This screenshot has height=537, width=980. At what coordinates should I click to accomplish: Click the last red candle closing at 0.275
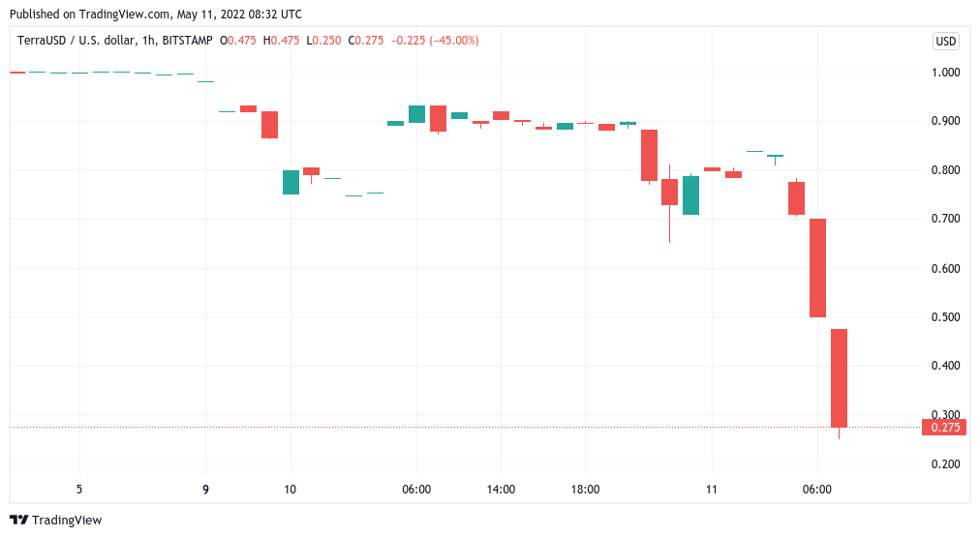coord(839,378)
